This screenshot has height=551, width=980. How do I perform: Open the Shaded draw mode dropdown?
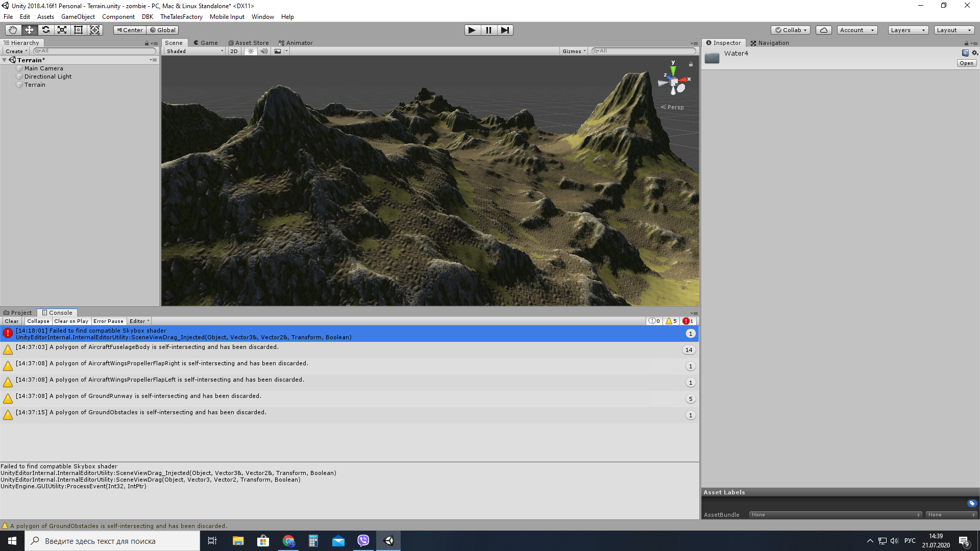[x=194, y=51]
